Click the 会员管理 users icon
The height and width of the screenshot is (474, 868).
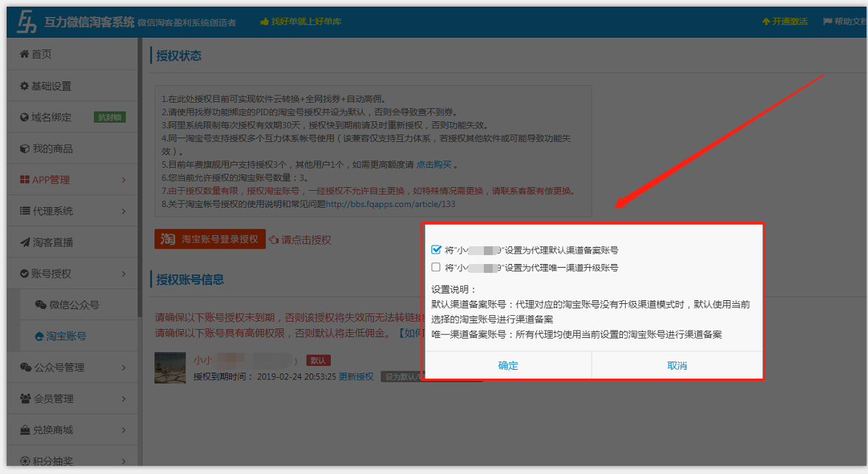pos(25,399)
